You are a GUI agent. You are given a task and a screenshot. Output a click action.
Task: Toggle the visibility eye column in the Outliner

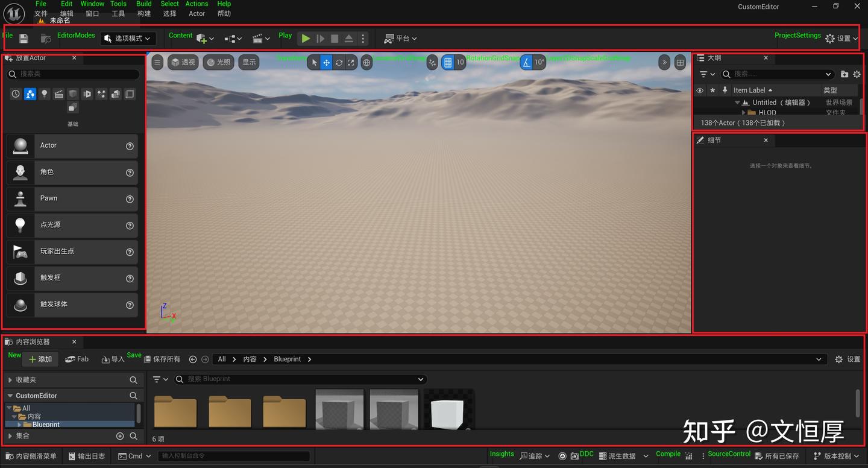700,90
